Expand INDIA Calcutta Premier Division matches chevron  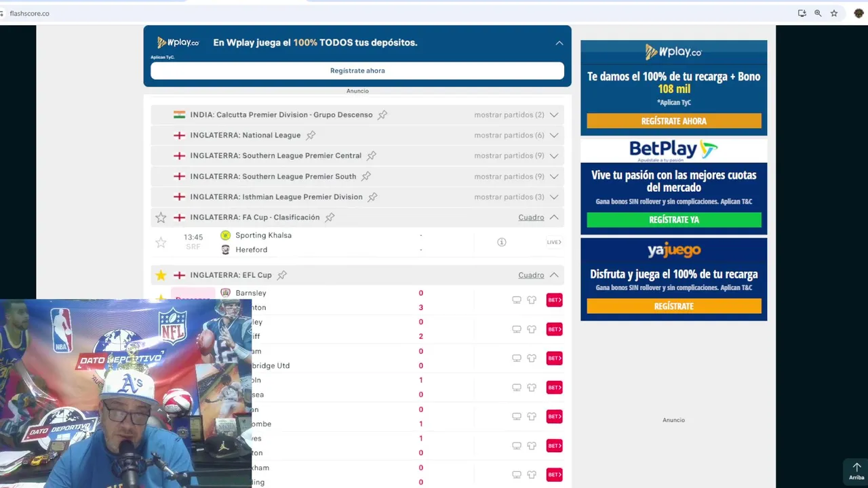tap(554, 115)
